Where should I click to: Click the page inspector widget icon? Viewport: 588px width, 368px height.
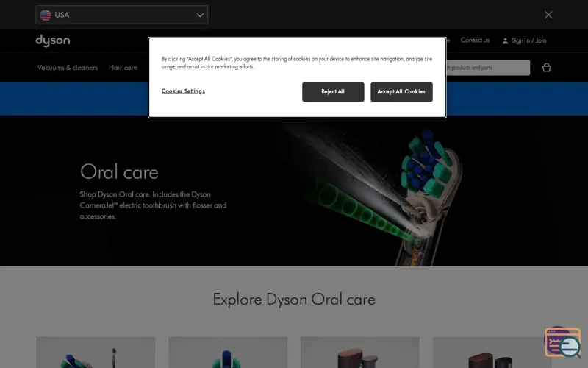click(563, 342)
